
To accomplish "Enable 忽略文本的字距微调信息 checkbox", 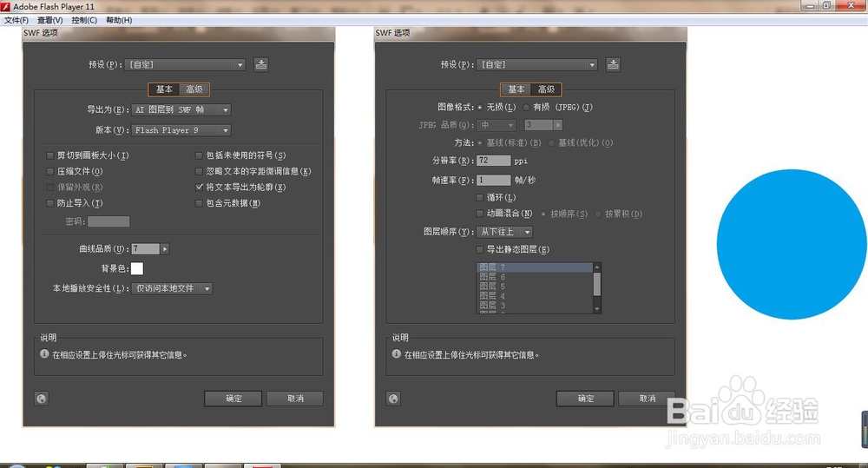I will pos(199,172).
